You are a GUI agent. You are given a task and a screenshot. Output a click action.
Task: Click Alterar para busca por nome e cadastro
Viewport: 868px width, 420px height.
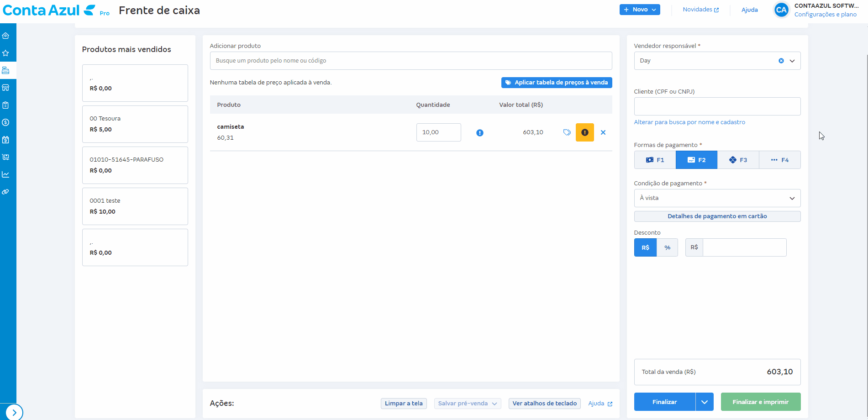[x=689, y=122]
